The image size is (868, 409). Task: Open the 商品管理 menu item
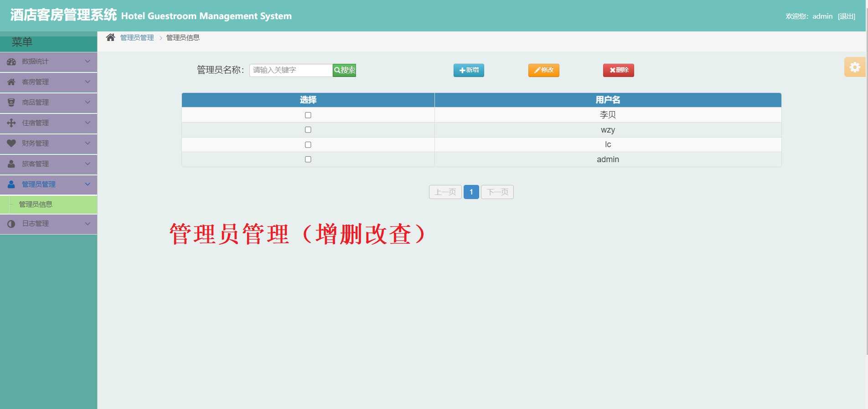click(x=48, y=102)
